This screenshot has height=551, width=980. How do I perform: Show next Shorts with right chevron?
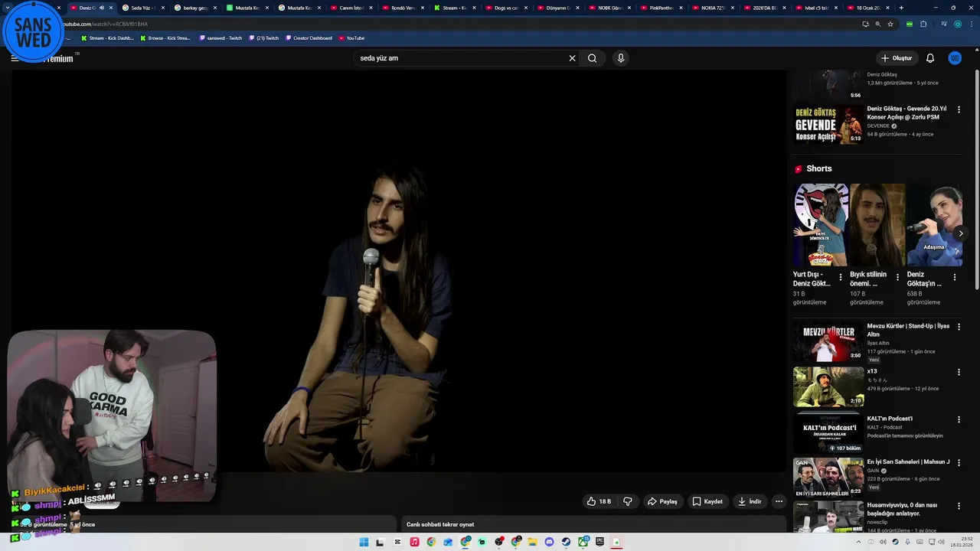click(x=960, y=233)
